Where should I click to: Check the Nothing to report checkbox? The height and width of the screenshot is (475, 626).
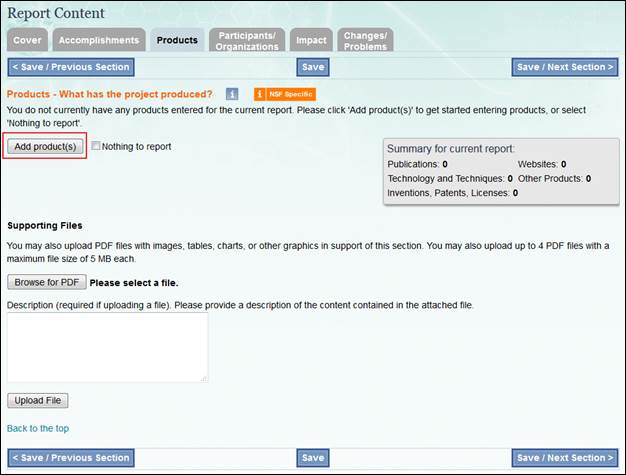pos(96,146)
